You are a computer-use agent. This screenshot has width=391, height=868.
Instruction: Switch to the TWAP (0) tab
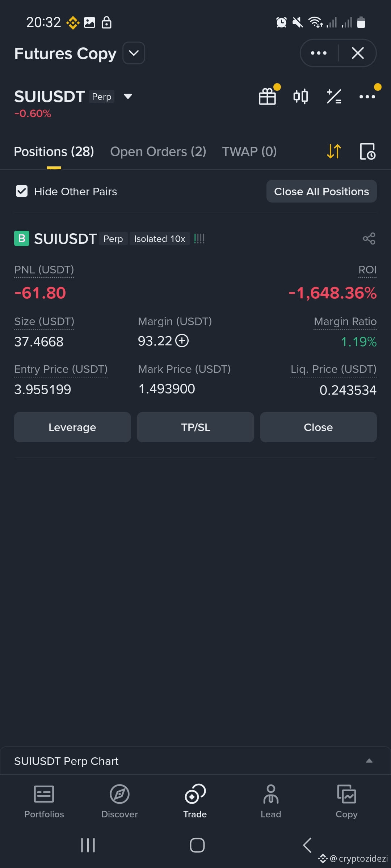tap(249, 151)
